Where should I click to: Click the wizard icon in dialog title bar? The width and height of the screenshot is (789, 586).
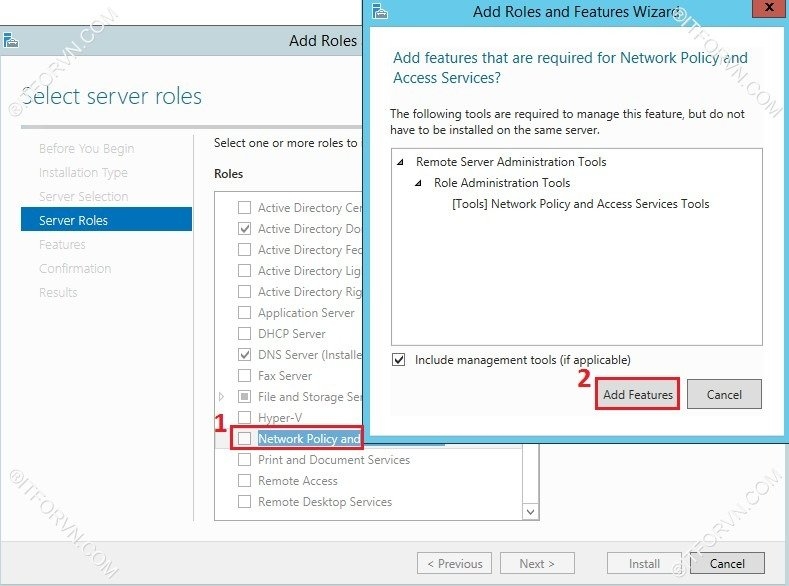tap(378, 12)
